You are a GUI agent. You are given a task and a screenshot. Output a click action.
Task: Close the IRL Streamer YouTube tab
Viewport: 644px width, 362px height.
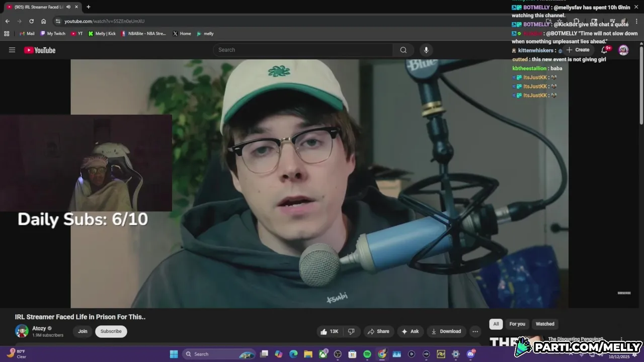tap(76, 7)
